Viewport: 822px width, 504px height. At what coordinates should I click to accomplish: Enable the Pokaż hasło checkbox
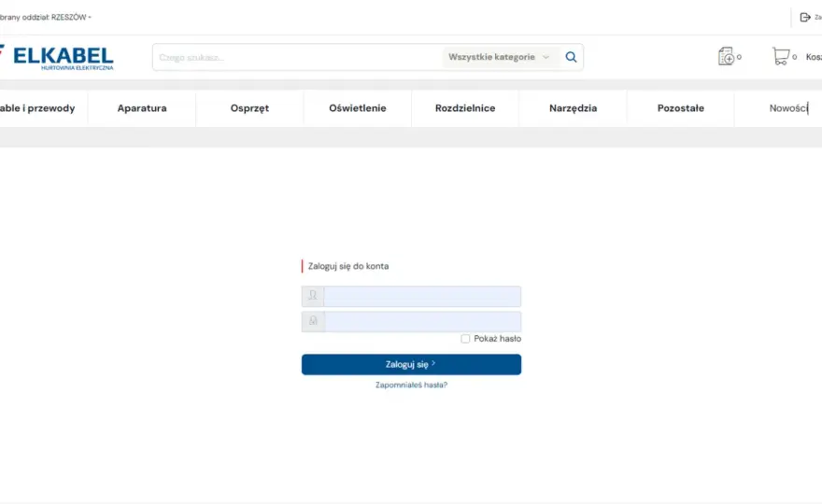pyautogui.click(x=465, y=339)
